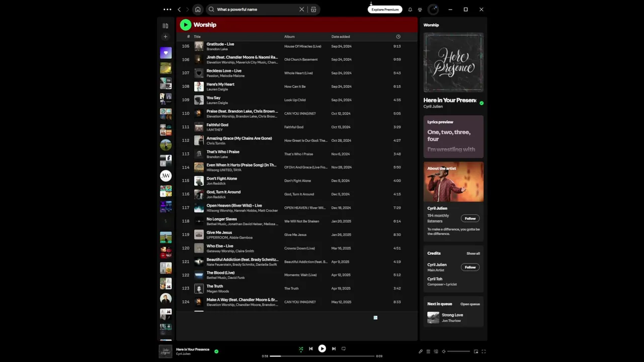Open the white circular W playlist in sidebar
The image size is (644, 362).
click(166, 175)
